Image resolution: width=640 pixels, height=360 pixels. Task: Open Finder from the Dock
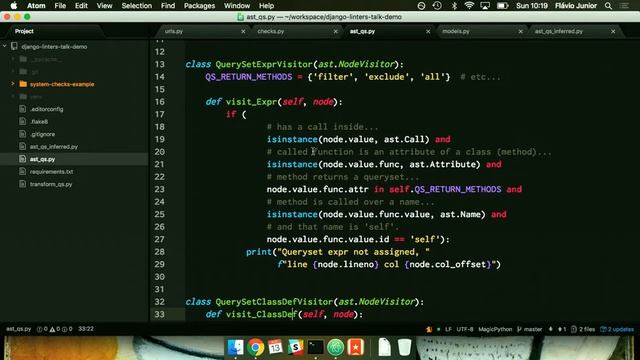[236, 347]
